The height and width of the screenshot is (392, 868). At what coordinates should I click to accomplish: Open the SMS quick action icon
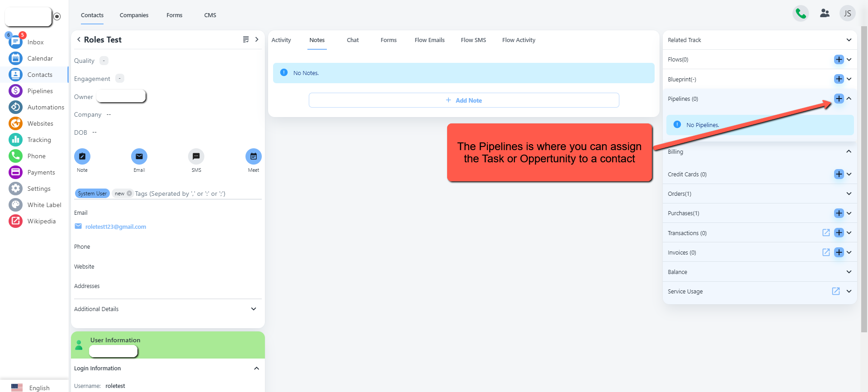(x=196, y=156)
